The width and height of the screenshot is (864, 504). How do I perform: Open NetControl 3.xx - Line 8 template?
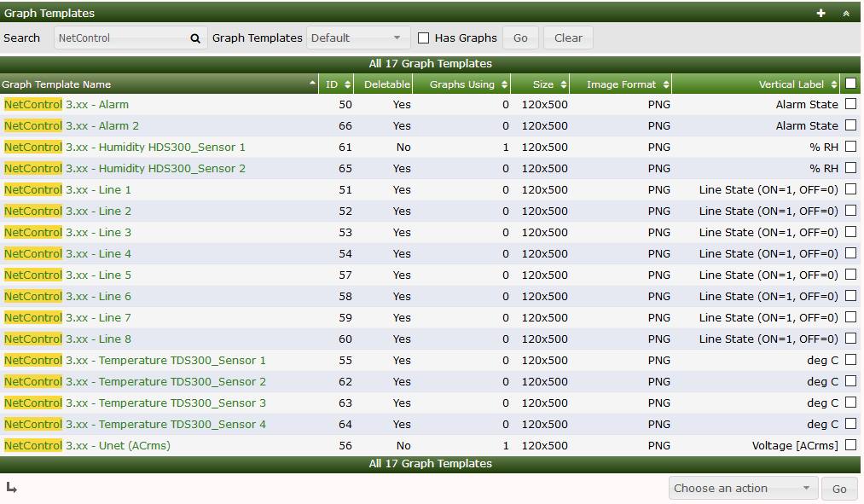click(x=67, y=339)
